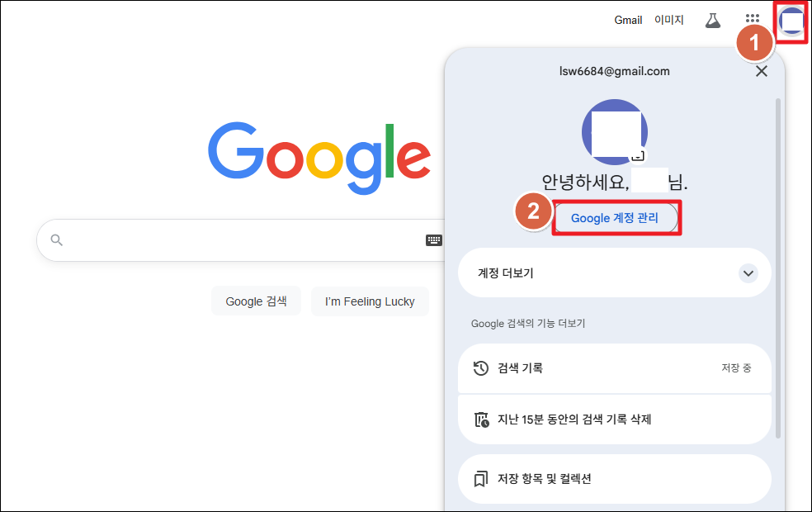The height and width of the screenshot is (512, 812).
Task: Click the magnifier icon in search box
Action: click(x=57, y=240)
